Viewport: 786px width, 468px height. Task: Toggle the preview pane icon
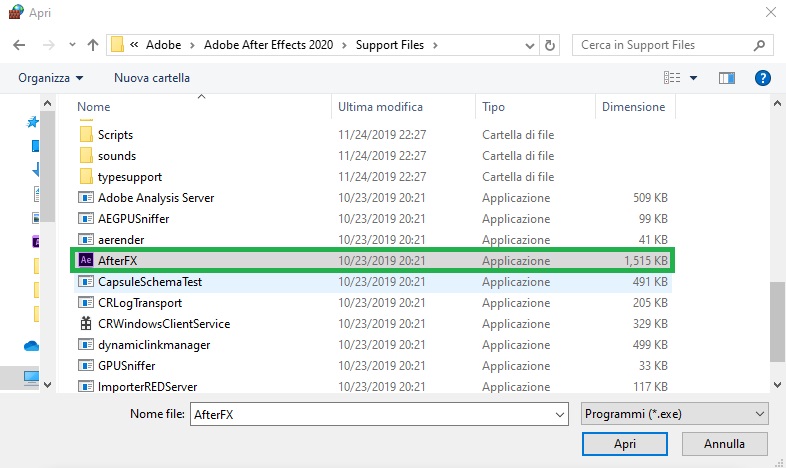pos(726,78)
